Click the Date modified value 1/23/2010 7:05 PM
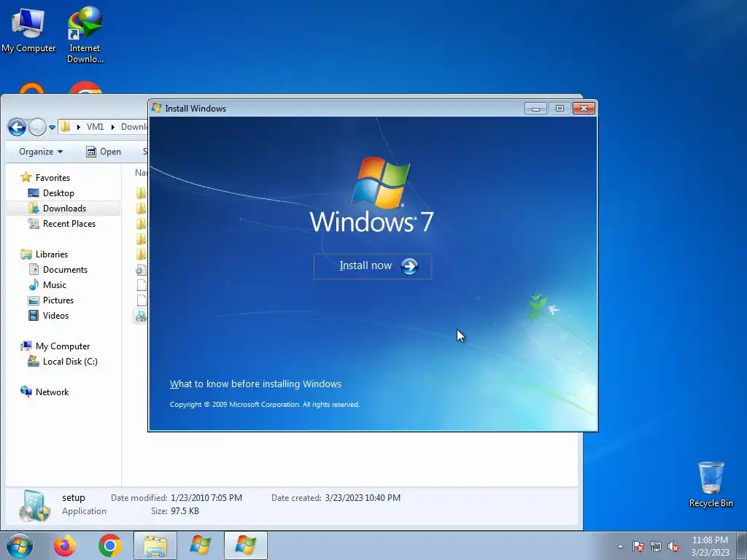This screenshot has height=560, width=747. click(206, 497)
